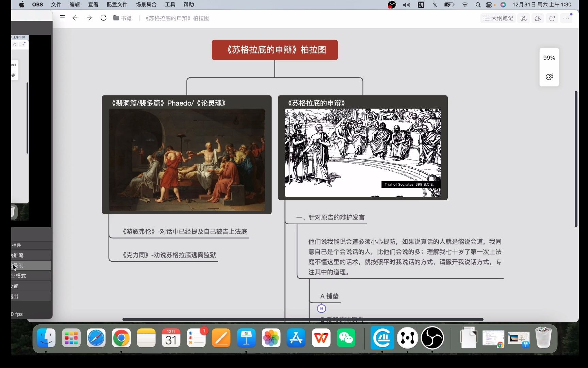Image resolution: width=588 pixels, height=368 pixels.
Task: Open Launchpad from the Dock
Action: coord(71,338)
